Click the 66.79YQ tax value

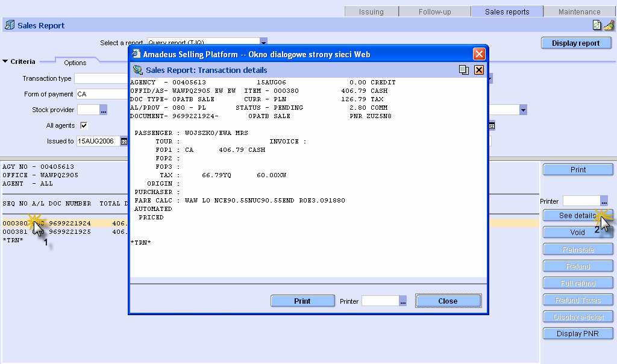(216, 175)
